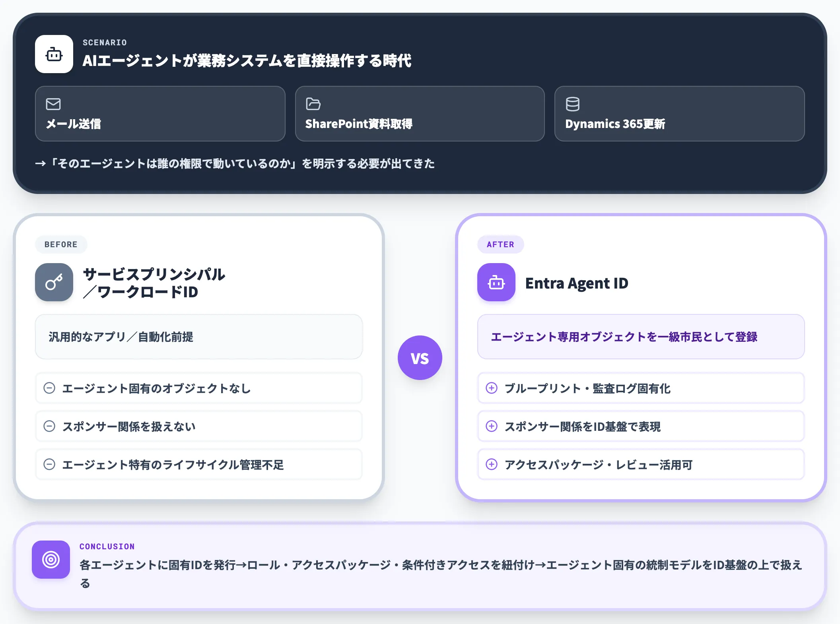Viewport: 840px width, 624px height.
Task: Click the heading AIエージェントが業務システムを直接操作する時代
Action: click(247, 61)
